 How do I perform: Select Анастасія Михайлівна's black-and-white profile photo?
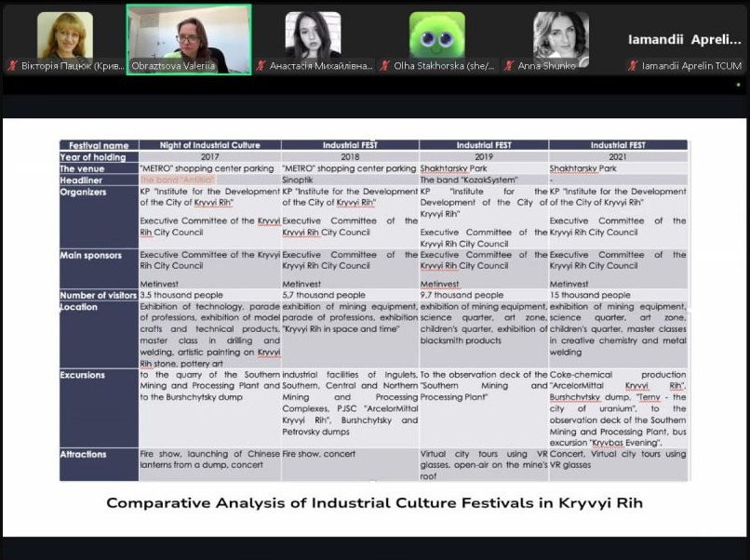point(313,35)
